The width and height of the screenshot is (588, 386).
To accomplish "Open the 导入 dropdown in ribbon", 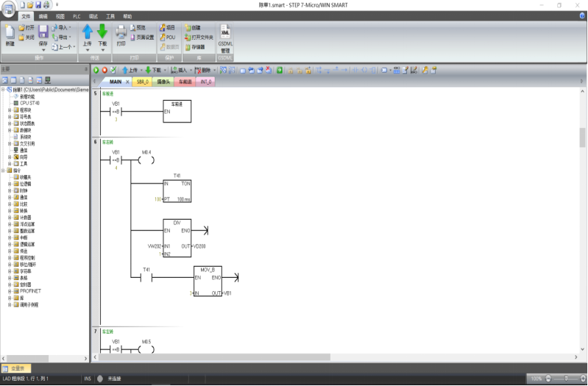I will (x=63, y=28).
